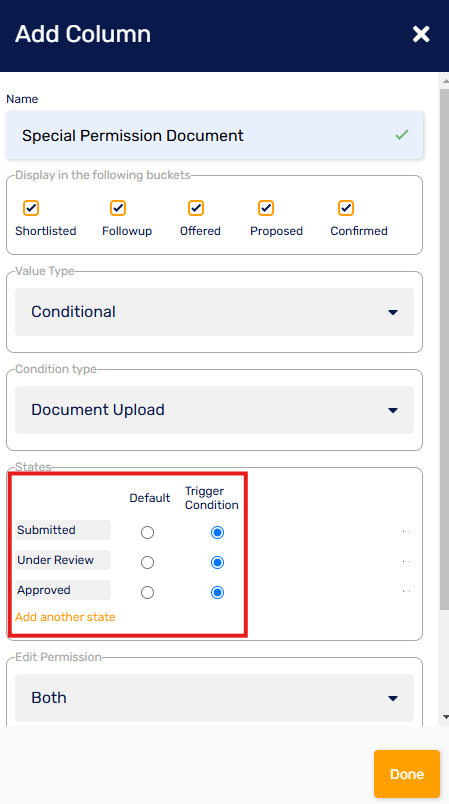Expand the Condition type Document Upload dropdown
Screen dimensions: 449x804
tap(214, 410)
